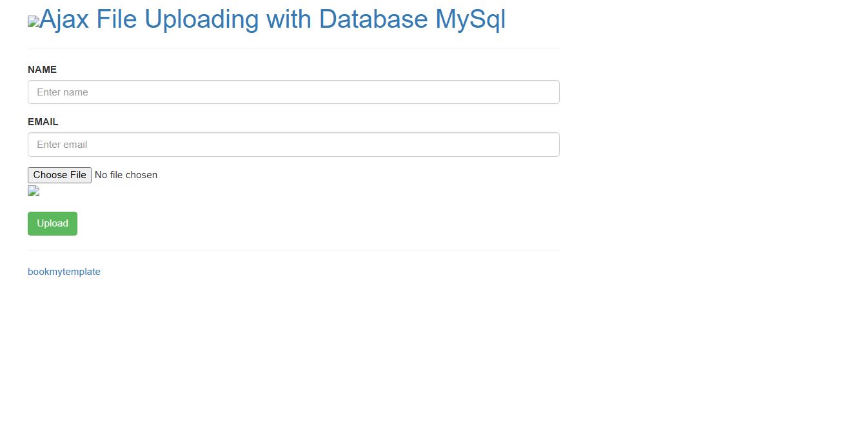Click the word "Uploading" in the title
Screen dimensions: 868x446
[x=202, y=19]
